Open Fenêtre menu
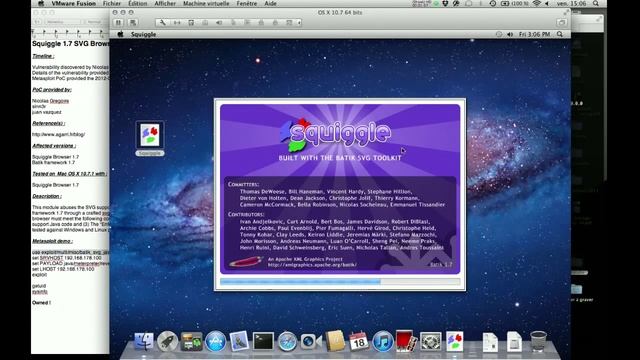 247,3
